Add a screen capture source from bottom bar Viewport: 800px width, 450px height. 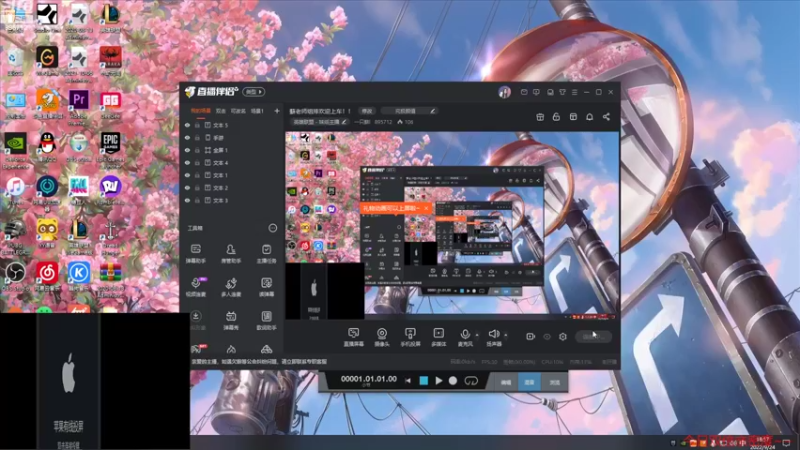point(353,337)
